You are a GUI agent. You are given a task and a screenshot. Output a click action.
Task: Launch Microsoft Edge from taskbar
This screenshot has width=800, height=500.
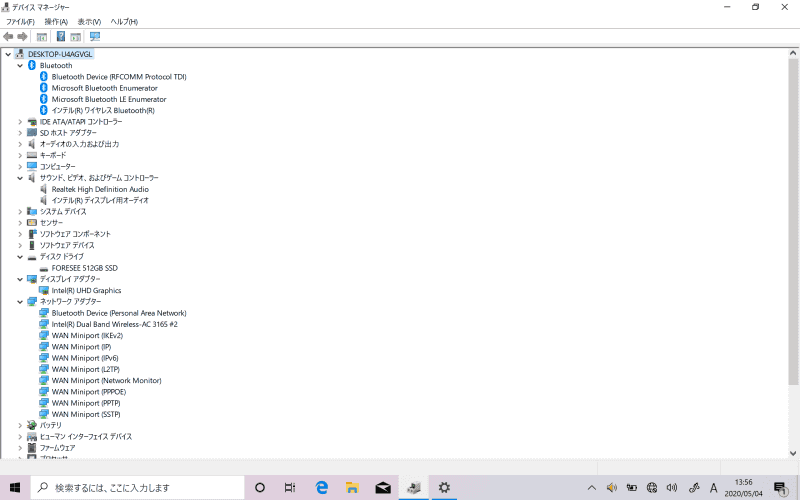pos(321,488)
